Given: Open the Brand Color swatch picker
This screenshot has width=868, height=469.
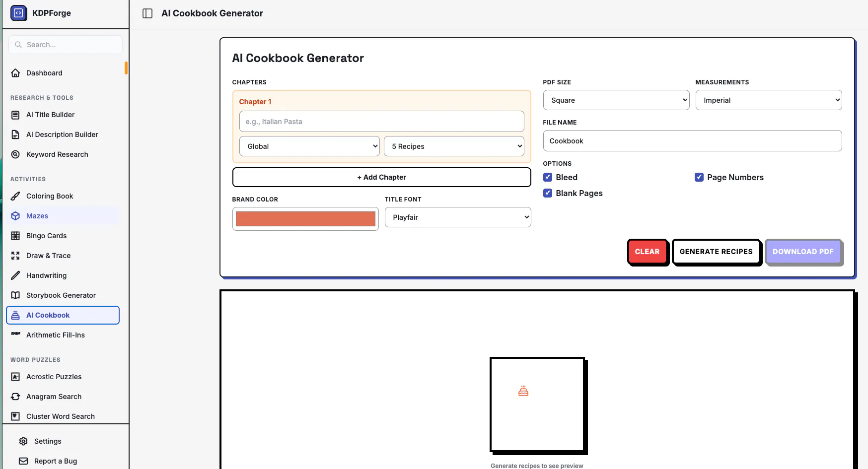Looking at the screenshot, I should [x=305, y=219].
